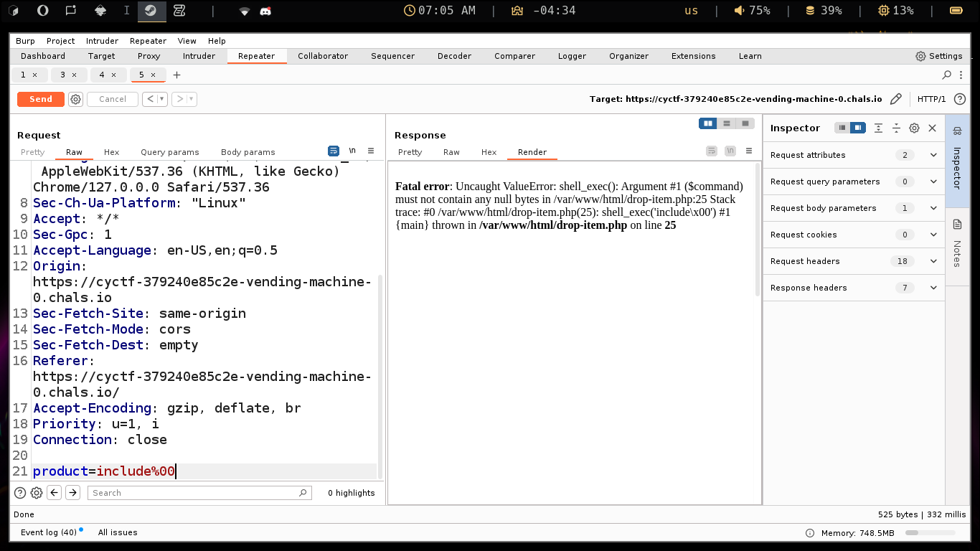Image resolution: width=980 pixels, height=551 pixels.
Task: Click the repeater settings gear next to Send
Action: [76, 99]
